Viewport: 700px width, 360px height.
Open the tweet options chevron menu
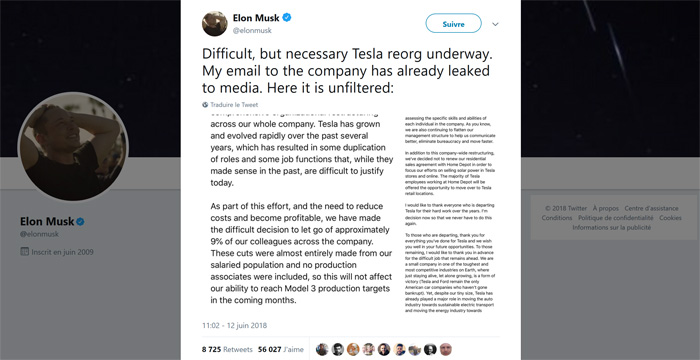pyautogui.click(x=495, y=25)
